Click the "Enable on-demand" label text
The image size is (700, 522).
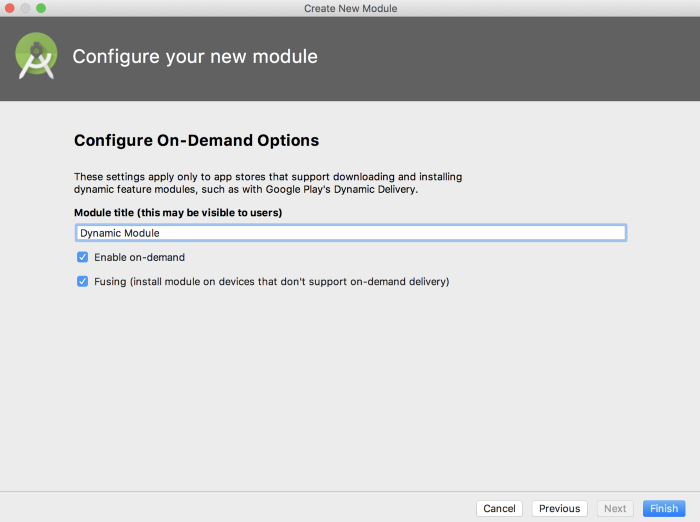tap(139, 257)
